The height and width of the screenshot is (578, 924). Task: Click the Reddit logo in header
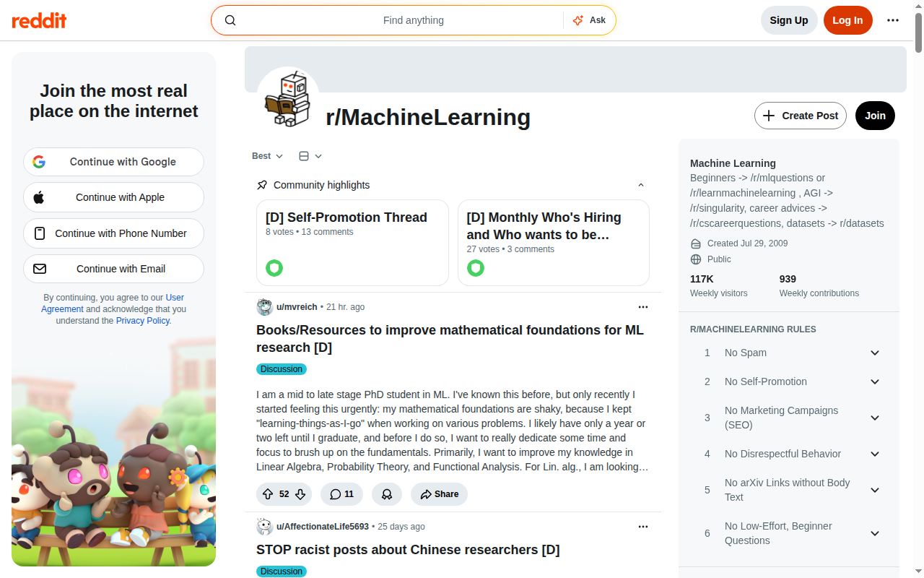(x=39, y=20)
